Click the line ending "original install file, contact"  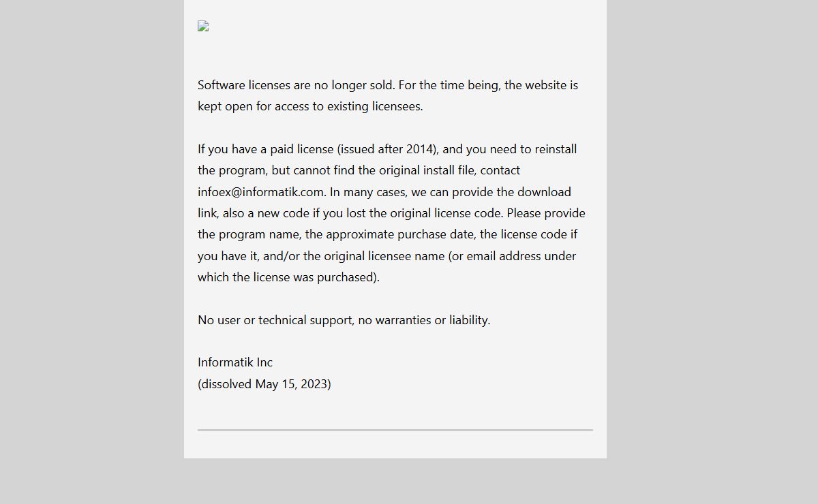[x=359, y=170]
